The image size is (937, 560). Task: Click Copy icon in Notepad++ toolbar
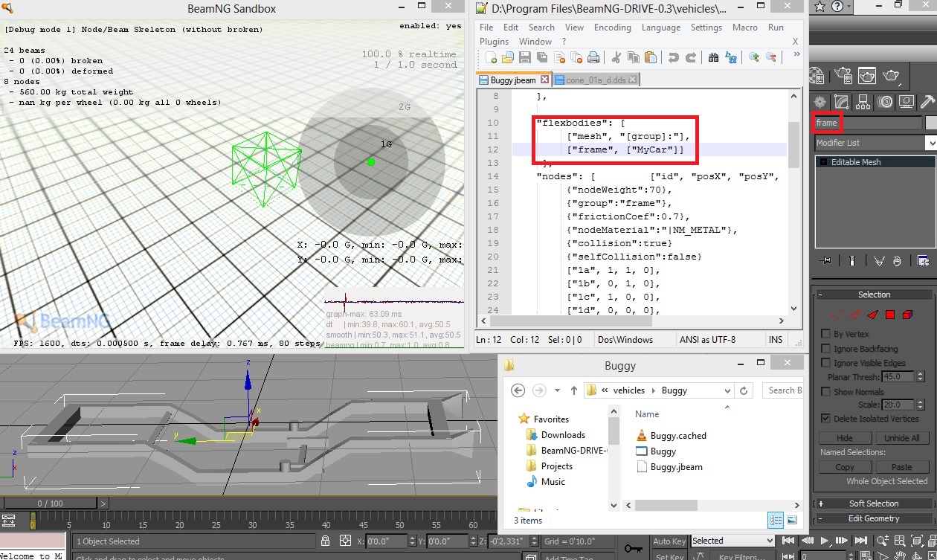pos(634,57)
